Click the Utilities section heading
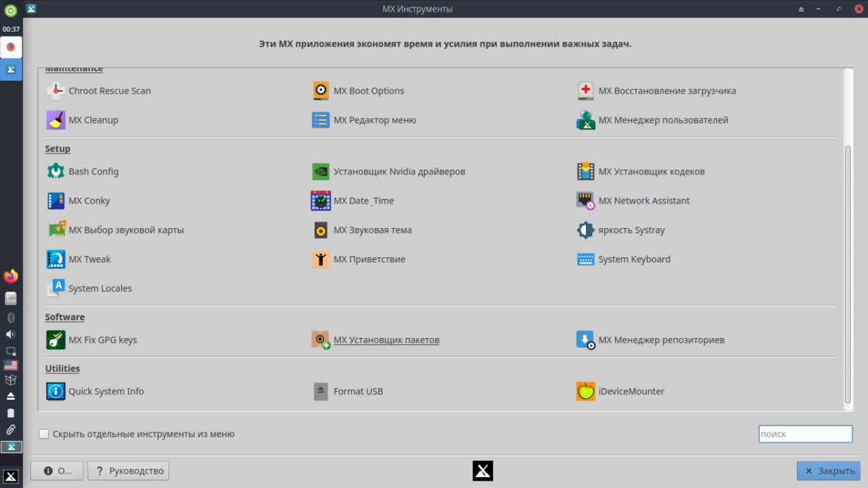 tap(62, 369)
